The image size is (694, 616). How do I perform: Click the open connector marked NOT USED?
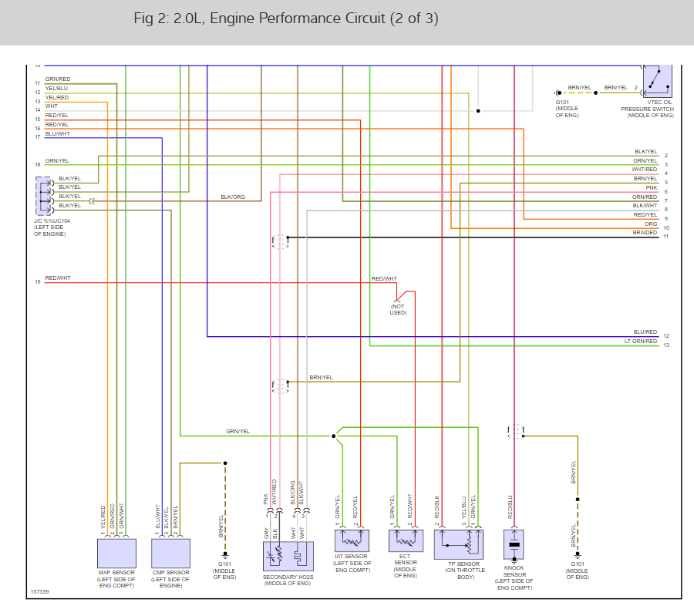click(x=397, y=301)
